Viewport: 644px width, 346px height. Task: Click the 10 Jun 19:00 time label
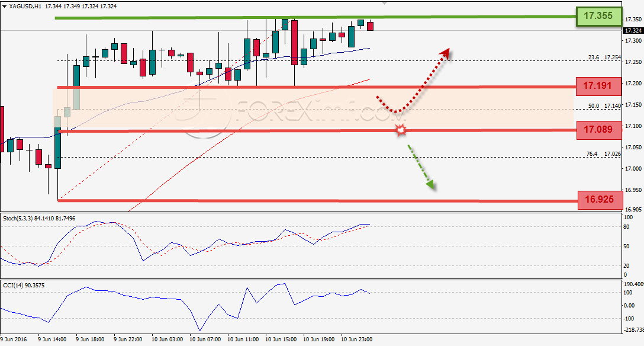click(318, 339)
